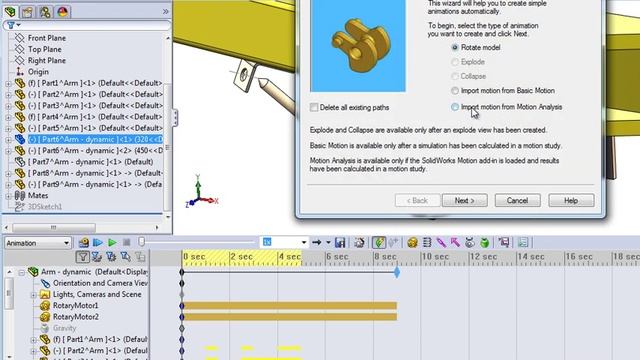Click the Part7^Arm - dynamic part icon
The width and height of the screenshot is (640, 360).
point(20,162)
